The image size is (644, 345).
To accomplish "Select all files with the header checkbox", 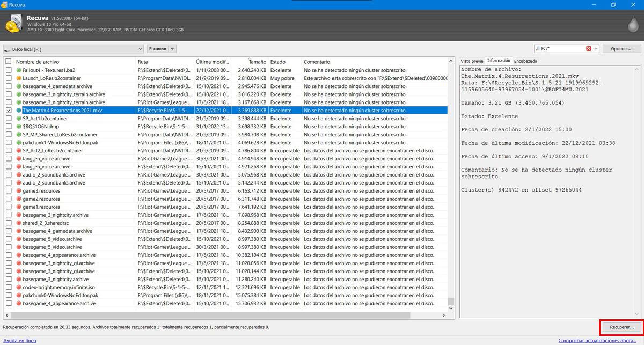I will [x=8, y=61].
